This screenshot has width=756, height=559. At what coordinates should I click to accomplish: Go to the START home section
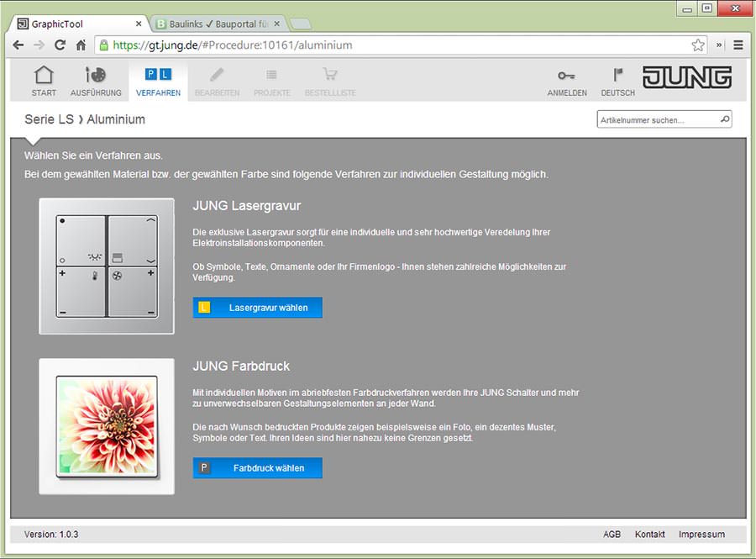point(44,81)
